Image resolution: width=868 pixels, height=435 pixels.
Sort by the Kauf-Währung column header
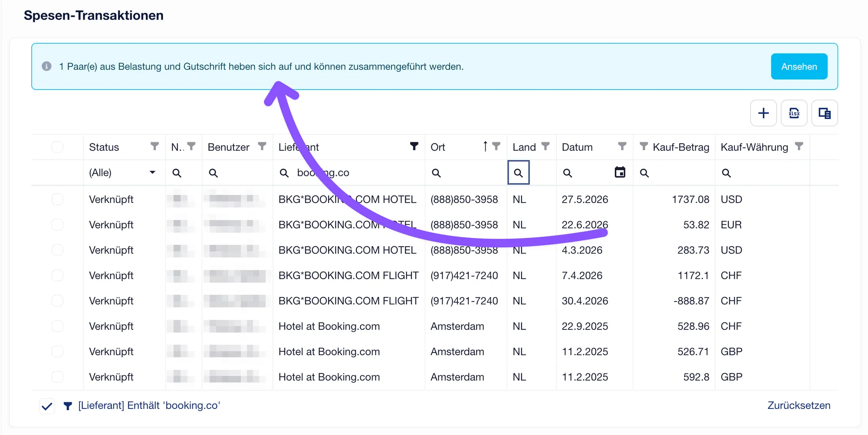[x=754, y=147]
